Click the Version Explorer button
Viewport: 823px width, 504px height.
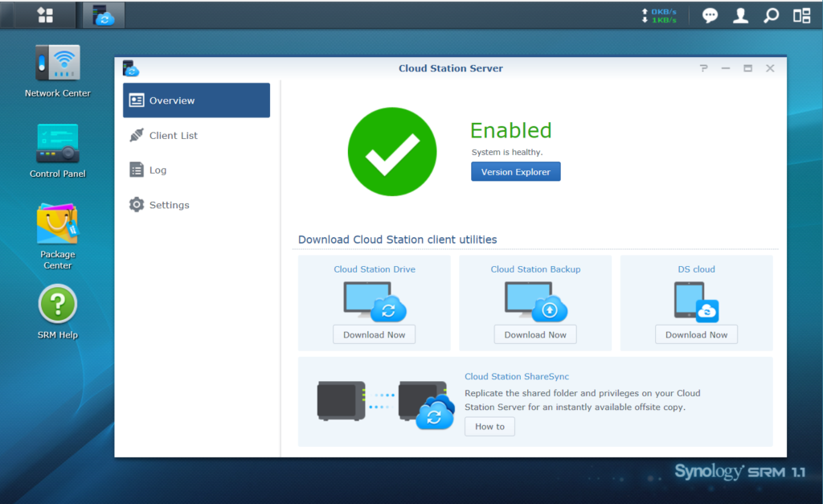pyautogui.click(x=515, y=172)
